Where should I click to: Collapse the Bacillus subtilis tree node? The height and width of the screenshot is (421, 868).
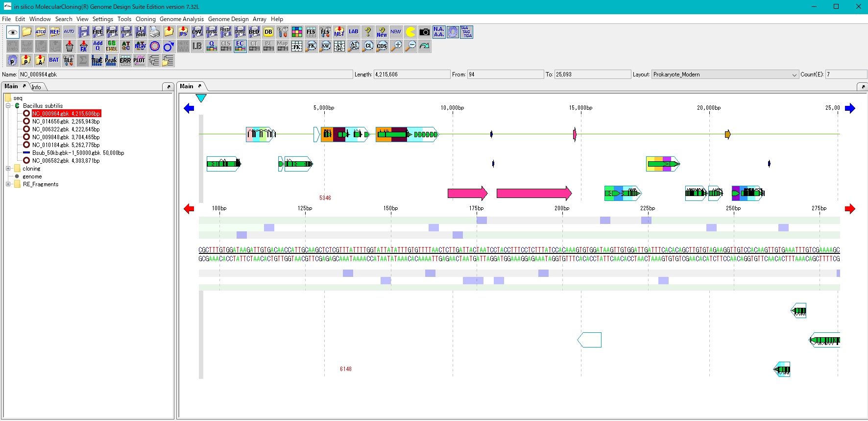[8, 106]
